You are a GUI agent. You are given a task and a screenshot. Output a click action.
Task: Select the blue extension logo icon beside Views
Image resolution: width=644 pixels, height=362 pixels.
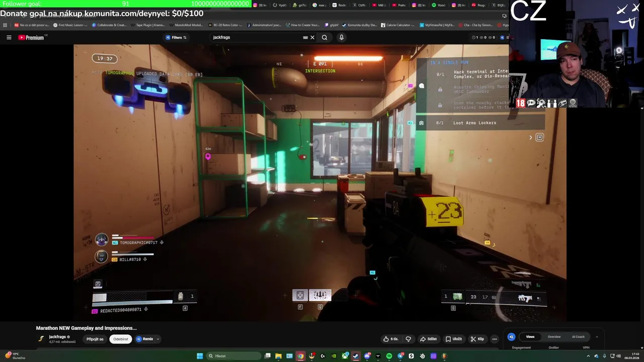point(511,337)
